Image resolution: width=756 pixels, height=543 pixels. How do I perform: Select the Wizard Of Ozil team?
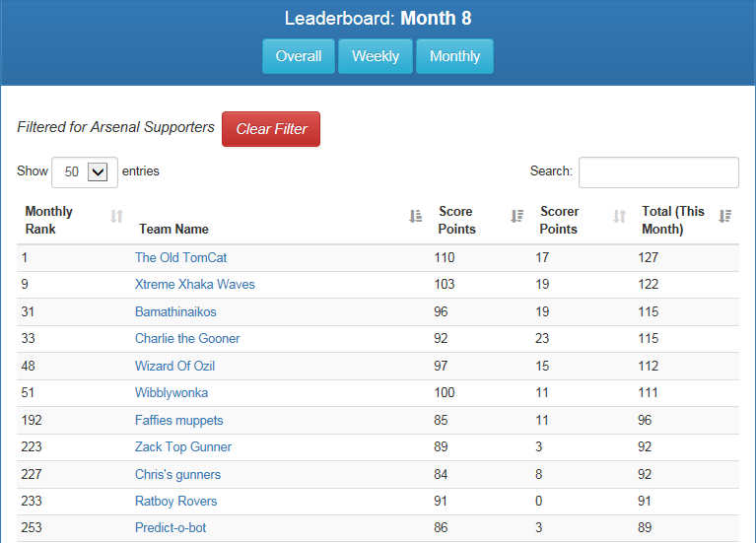(x=174, y=366)
